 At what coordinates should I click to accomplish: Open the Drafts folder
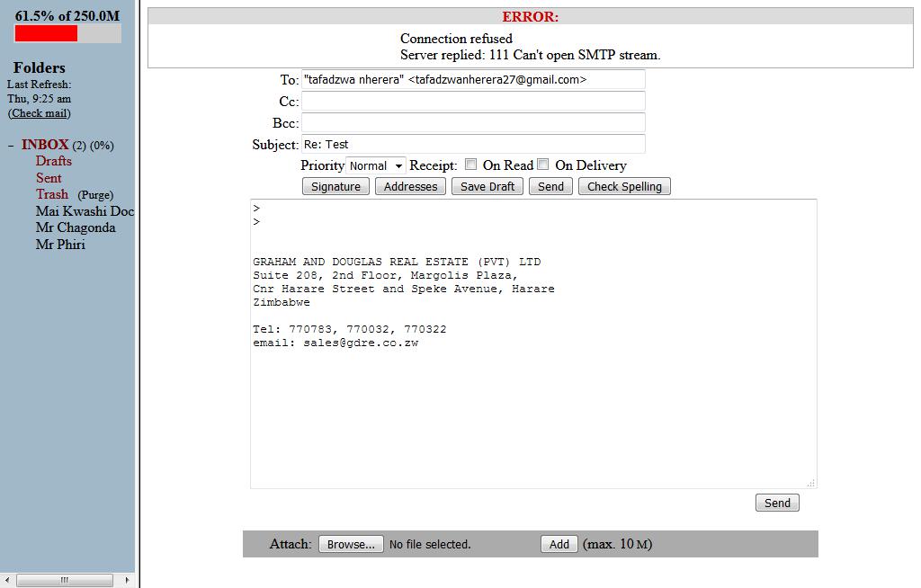coord(53,161)
